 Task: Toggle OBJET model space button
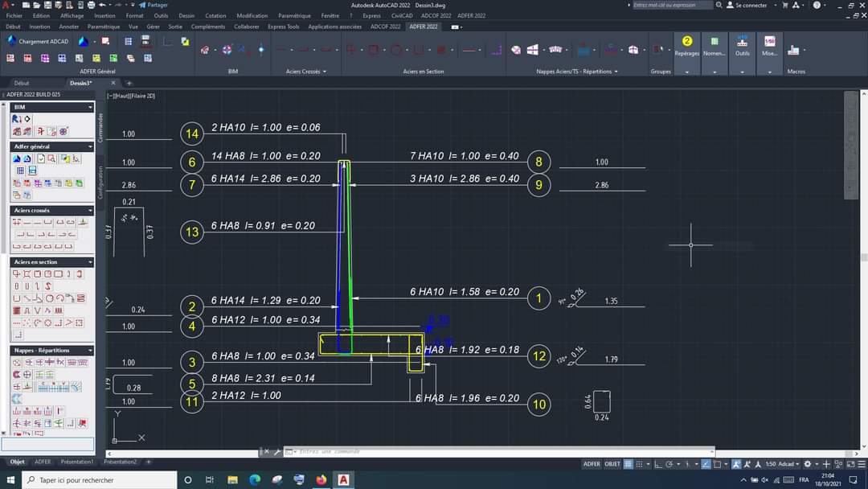pos(612,464)
